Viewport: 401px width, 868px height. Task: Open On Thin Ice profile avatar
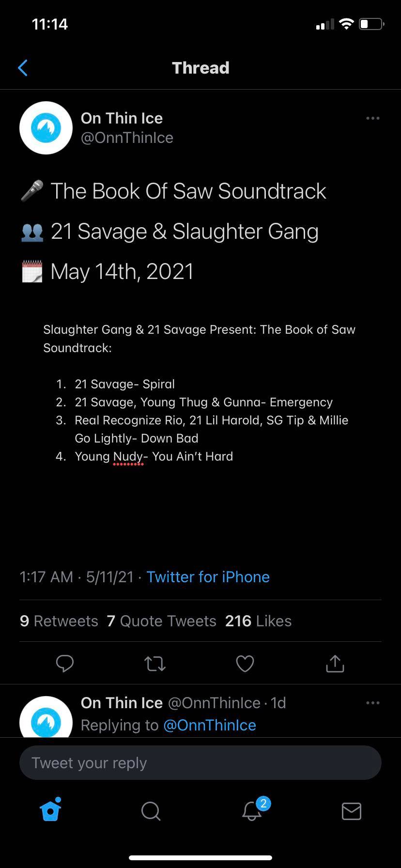[x=46, y=128]
